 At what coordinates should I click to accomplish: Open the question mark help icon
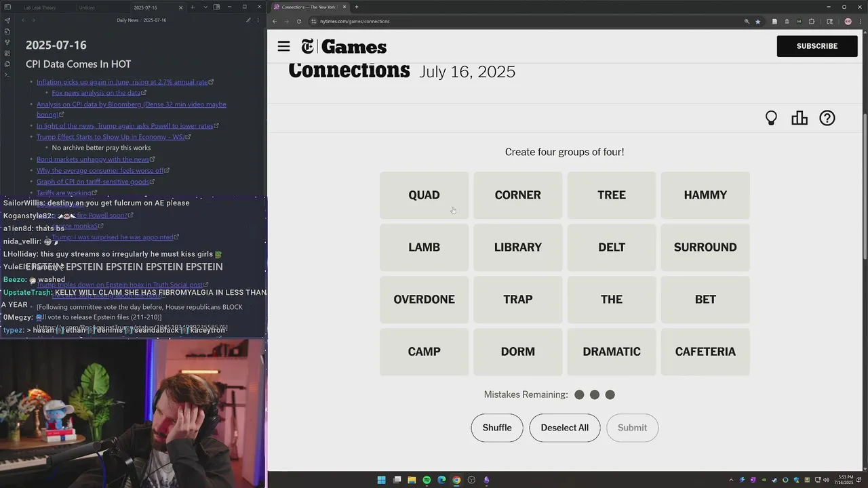tap(827, 118)
